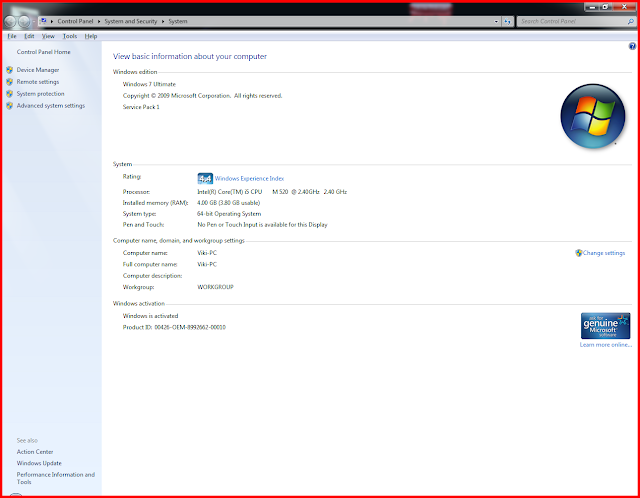
Task: Click the shield icon next to Remote settings
Action: point(9,82)
